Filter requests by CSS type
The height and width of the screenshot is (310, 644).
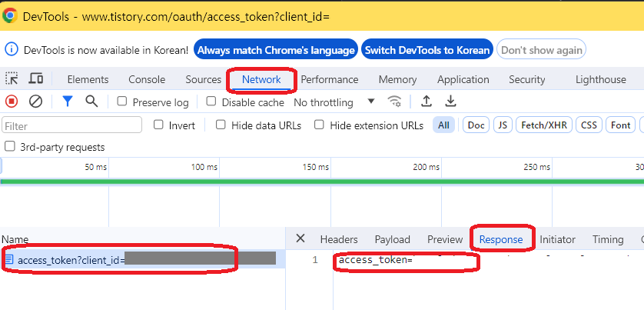589,125
